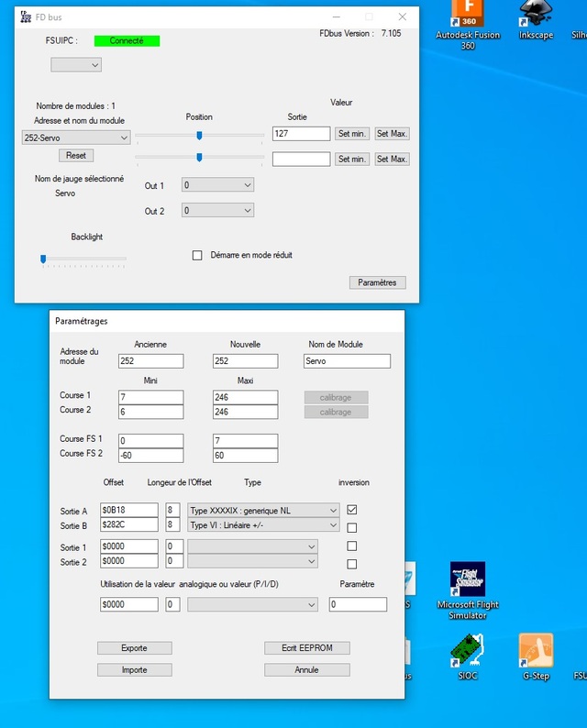Enable Démarre en mode réduit checkbox
The image size is (587, 728).
coord(197,256)
